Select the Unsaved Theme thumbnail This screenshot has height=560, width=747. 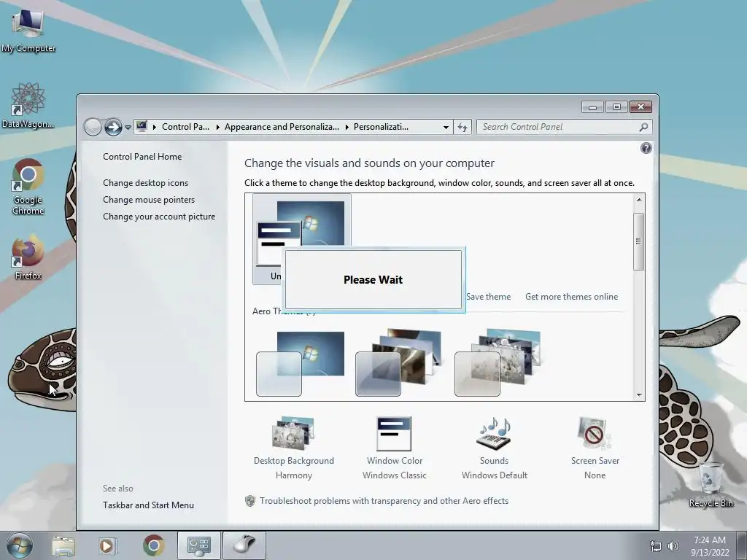[x=301, y=238]
